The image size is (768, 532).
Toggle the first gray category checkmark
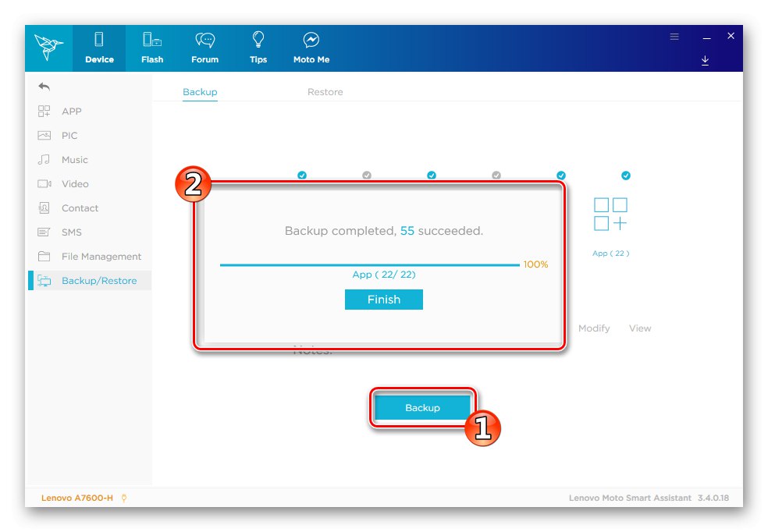point(366,176)
